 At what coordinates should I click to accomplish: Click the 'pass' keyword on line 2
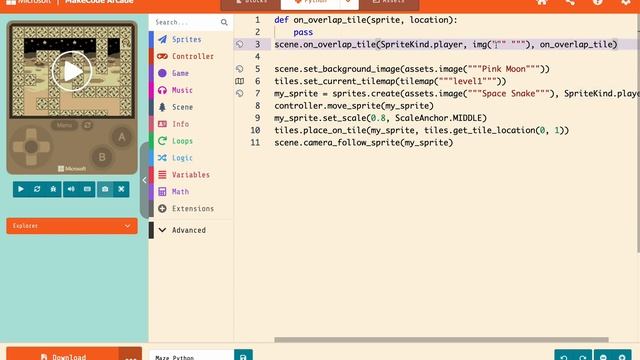pos(303,32)
